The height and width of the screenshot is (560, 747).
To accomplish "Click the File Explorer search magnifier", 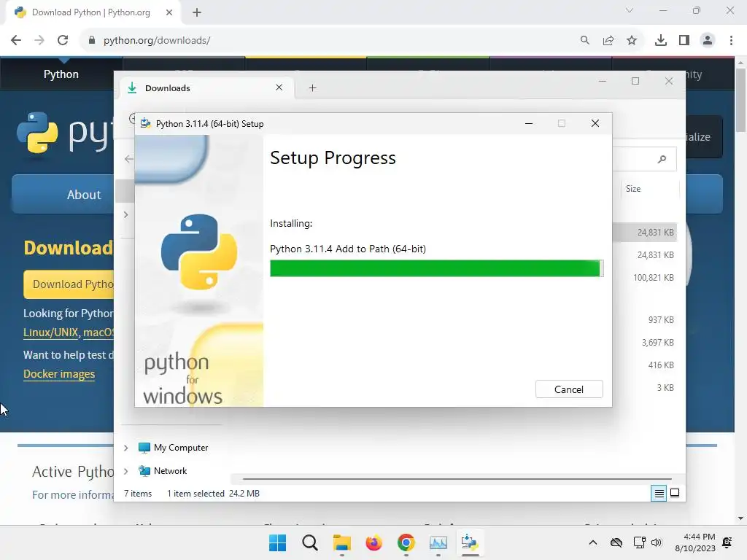I will tap(662, 159).
